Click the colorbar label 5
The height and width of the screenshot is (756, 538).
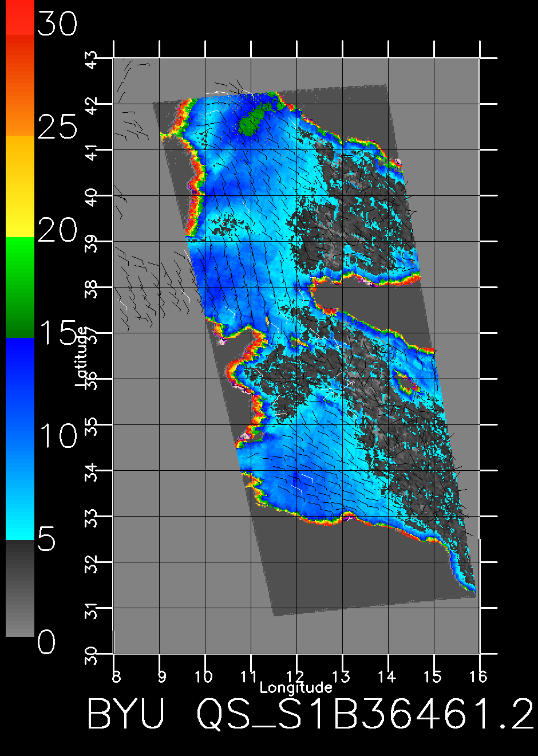point(47,538)
